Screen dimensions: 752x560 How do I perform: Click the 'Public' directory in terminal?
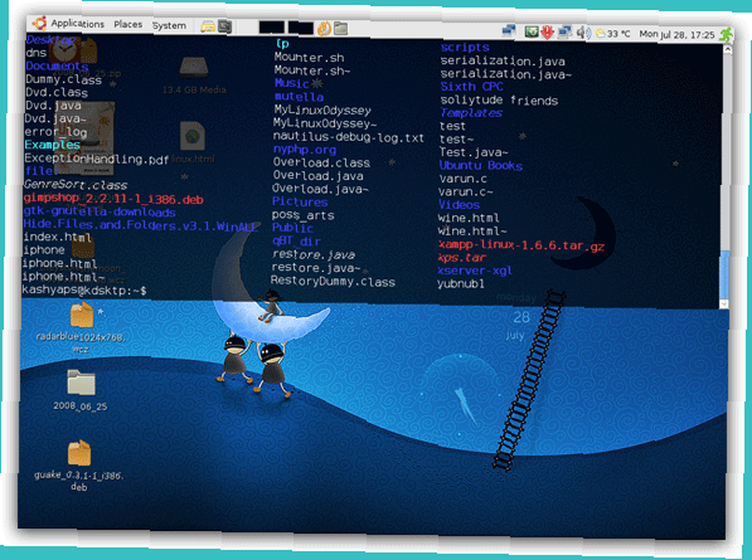tap(293, 228)
